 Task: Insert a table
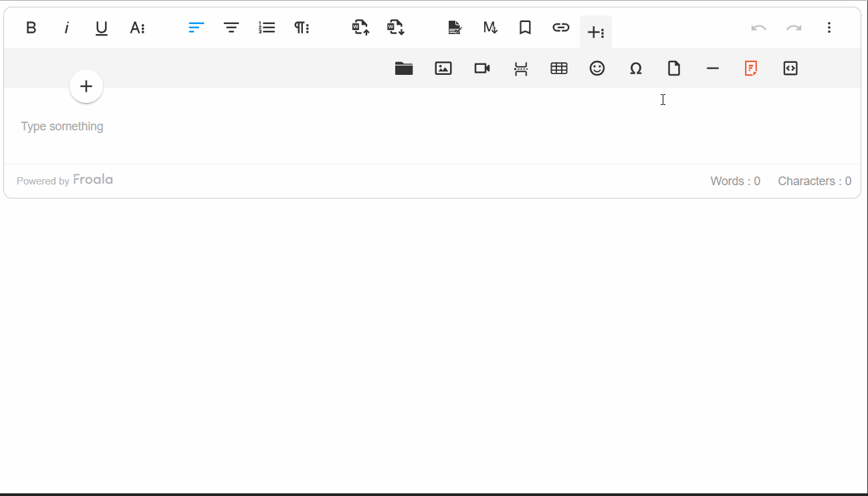click(558, 68)
